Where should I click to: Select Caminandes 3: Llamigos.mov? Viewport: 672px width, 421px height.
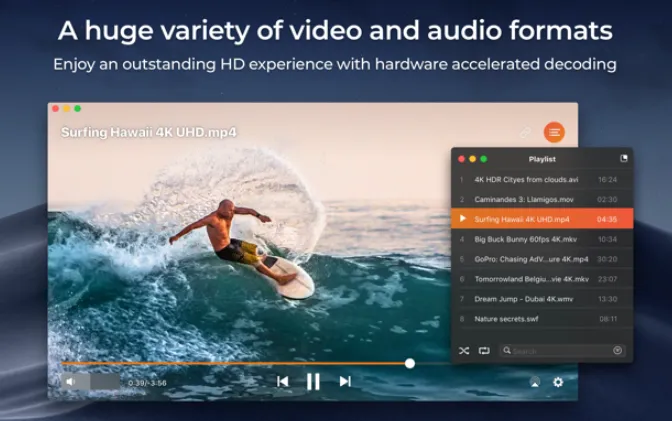point(542,199)
